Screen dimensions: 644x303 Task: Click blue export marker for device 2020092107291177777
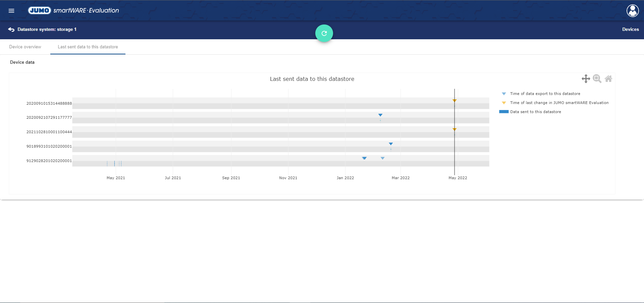tap(380, 115)
